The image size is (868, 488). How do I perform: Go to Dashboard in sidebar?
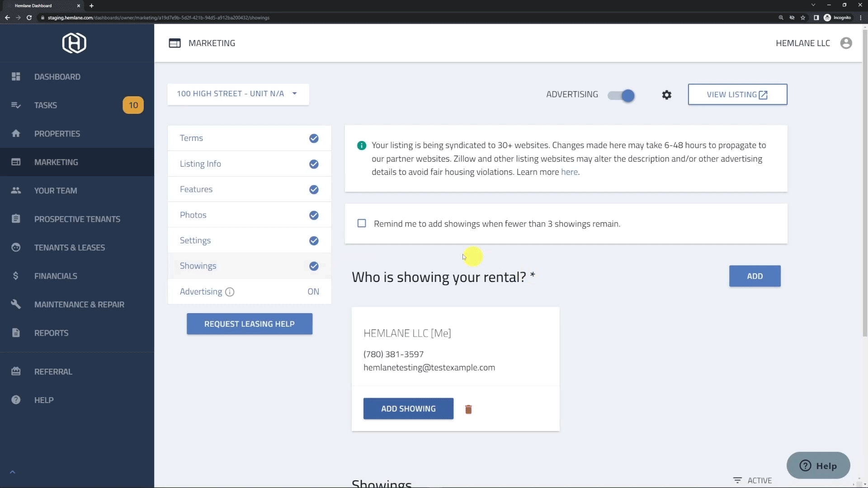(77, 77)
